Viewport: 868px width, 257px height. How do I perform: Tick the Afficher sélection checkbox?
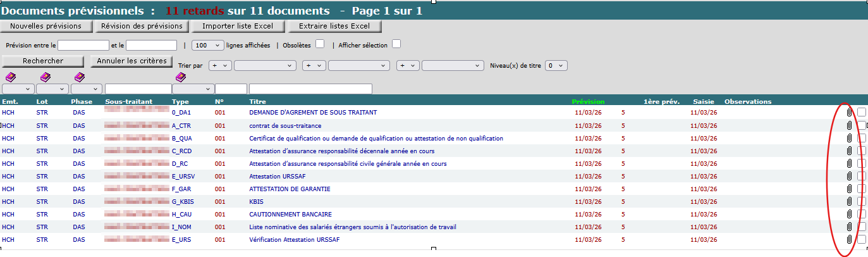tap(396, 44)
